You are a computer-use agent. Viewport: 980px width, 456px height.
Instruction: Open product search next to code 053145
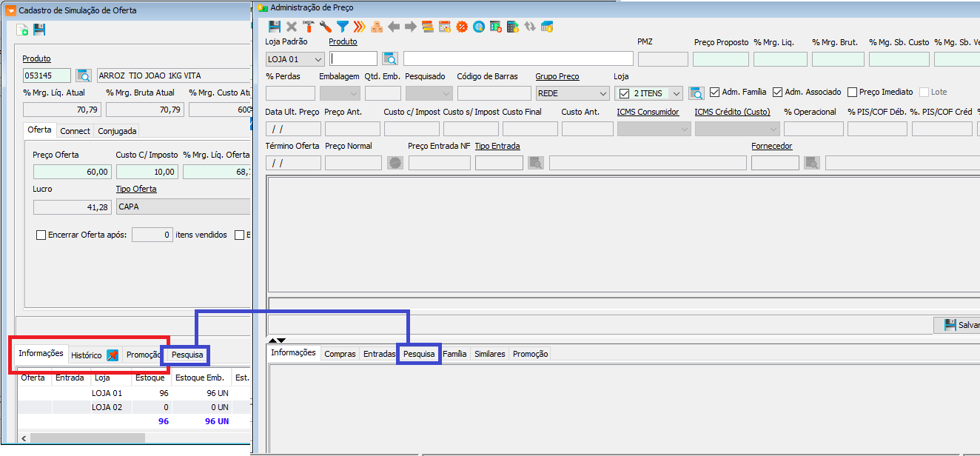coord(83,76)
